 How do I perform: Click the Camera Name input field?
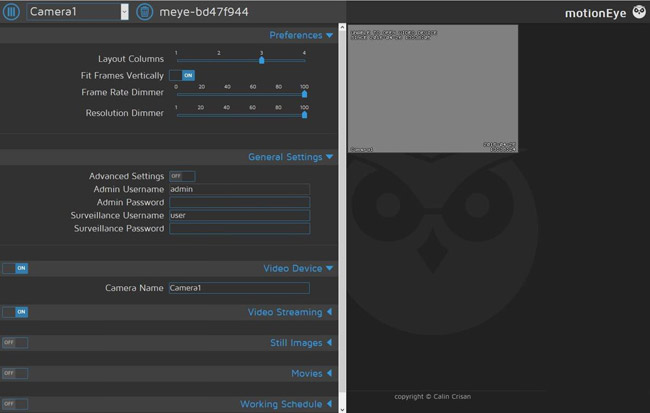(239, 288)
